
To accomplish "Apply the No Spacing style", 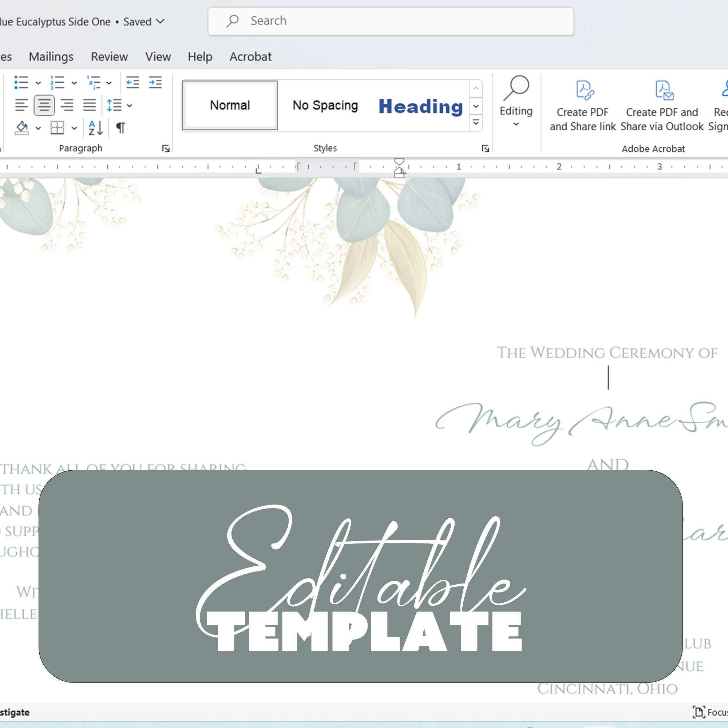I will pos(325,106).
